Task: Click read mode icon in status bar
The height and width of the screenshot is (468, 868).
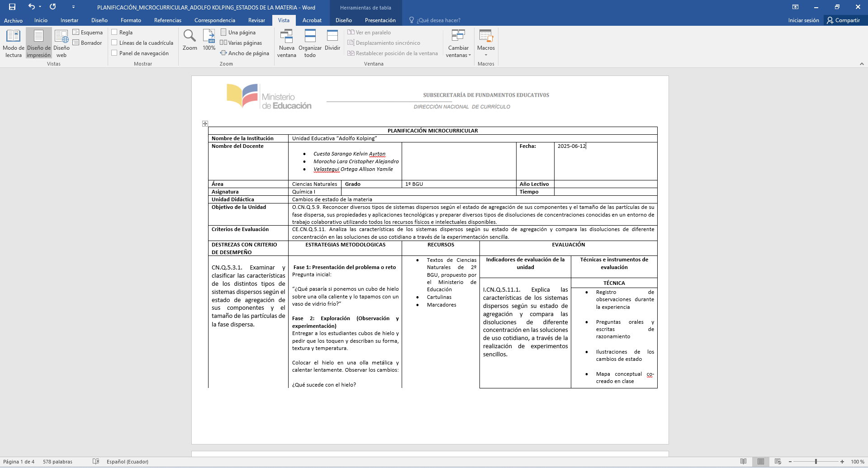Action: coord(743,462)
